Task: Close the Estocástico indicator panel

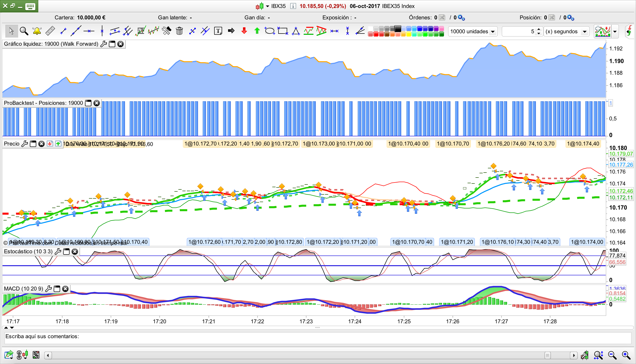Action: click(75, 252)
